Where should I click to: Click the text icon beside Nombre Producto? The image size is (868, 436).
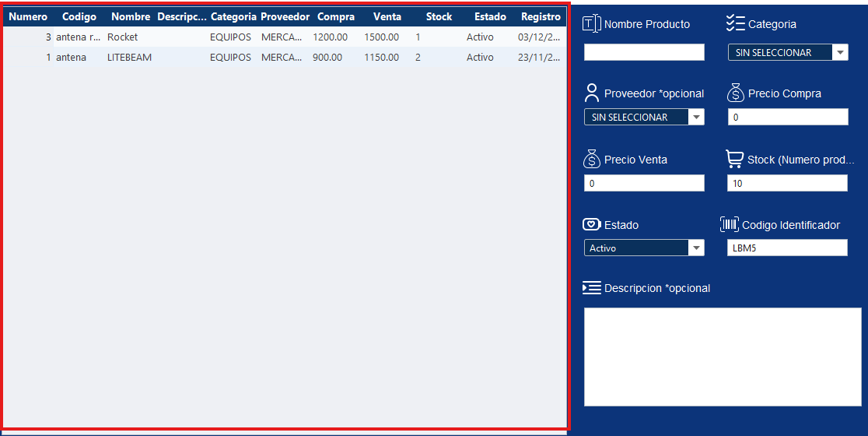592,24
